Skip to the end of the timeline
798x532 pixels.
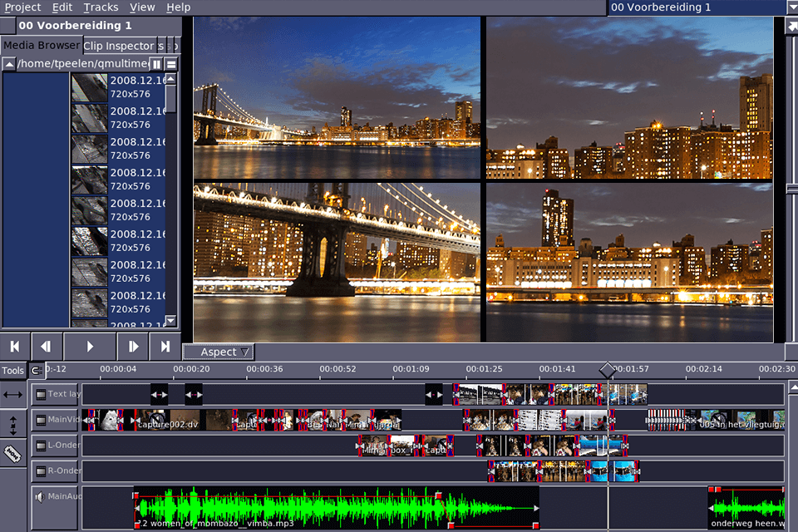pos(165,347)
